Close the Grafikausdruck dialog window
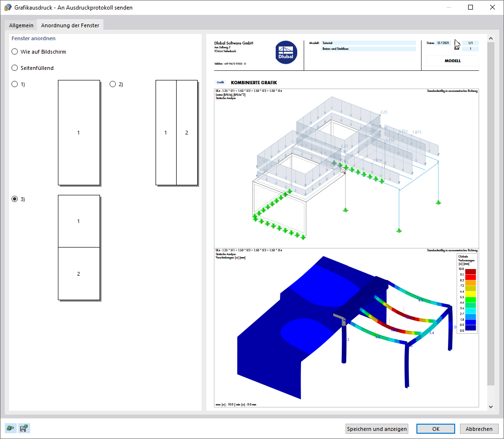This screenshot has width=504, height=439. pyautogui.click(x=492, y=7)
